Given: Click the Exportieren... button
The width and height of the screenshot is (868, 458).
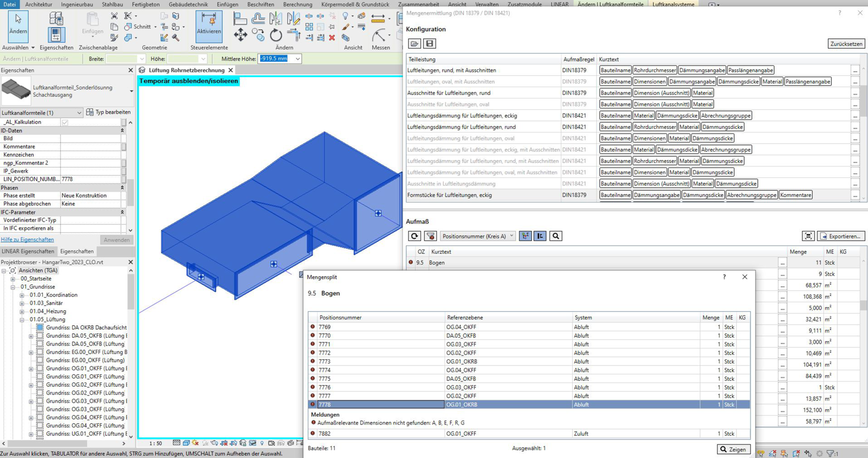Looking at the screenshot, I should point(841,236).
